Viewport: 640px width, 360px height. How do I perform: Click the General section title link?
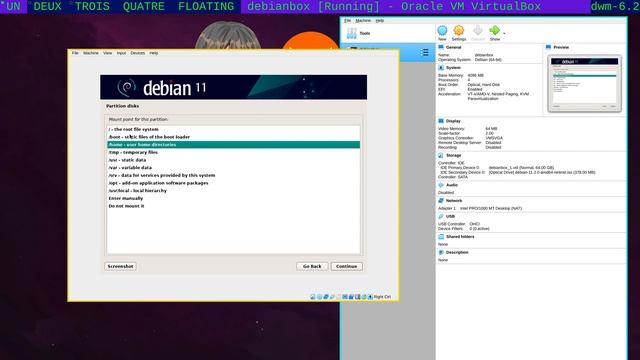[453, 47]
